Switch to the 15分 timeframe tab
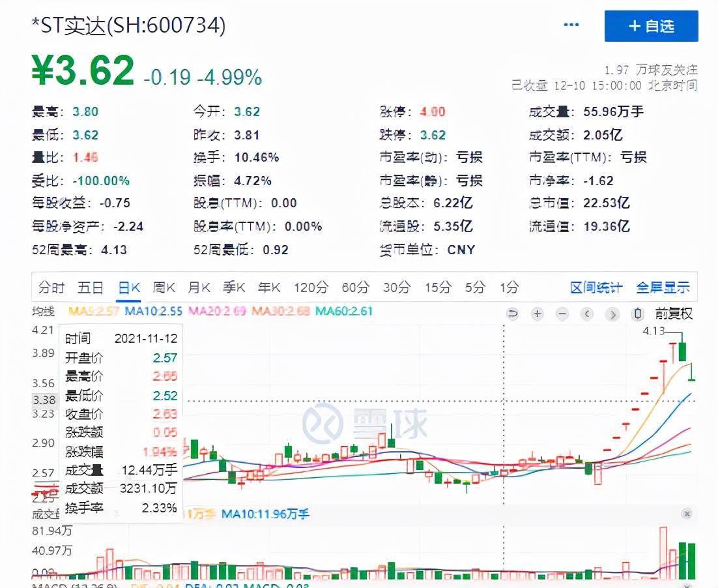 pyautogui.click(x=439, y=287)
